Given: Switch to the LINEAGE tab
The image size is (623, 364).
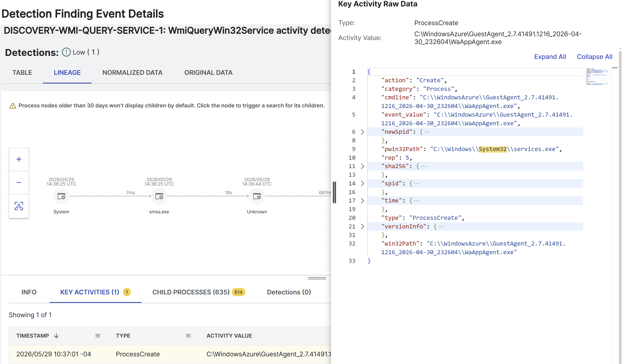Looking at the screenshot, I should point(67,73).
